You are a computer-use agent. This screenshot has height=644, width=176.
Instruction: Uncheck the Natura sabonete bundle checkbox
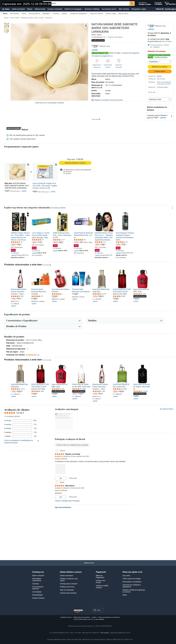pyautogui.click(x=28, y=164)
